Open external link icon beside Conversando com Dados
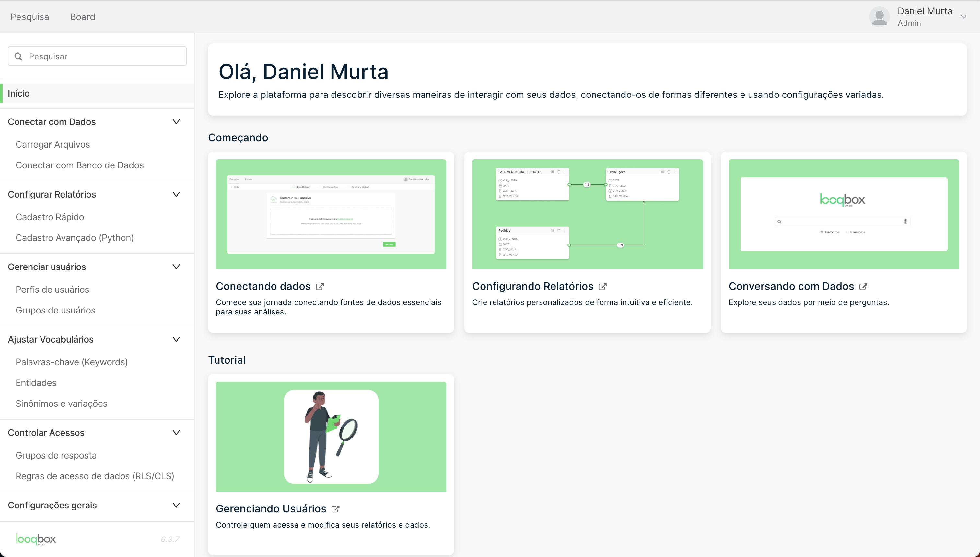The image size is (980, 557). tap(863, 287)
